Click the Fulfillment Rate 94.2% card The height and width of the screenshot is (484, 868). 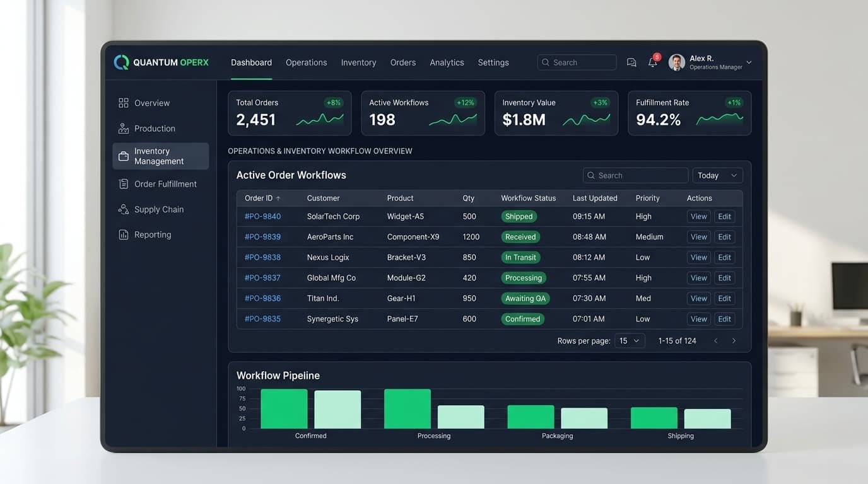(689, 113)
